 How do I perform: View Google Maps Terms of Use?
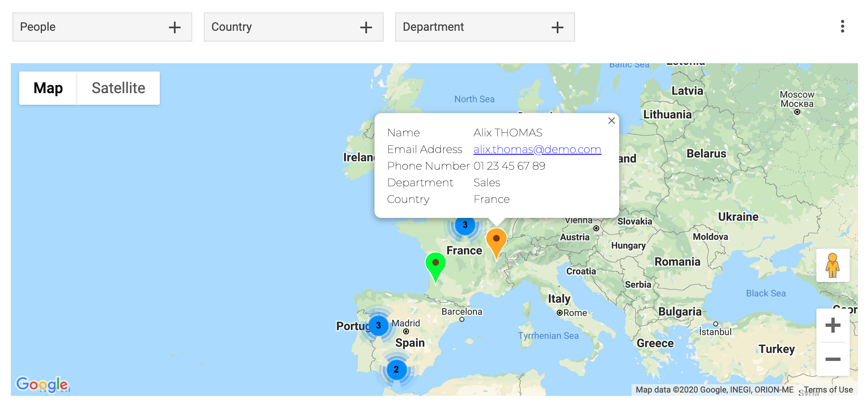pos(828,390)
